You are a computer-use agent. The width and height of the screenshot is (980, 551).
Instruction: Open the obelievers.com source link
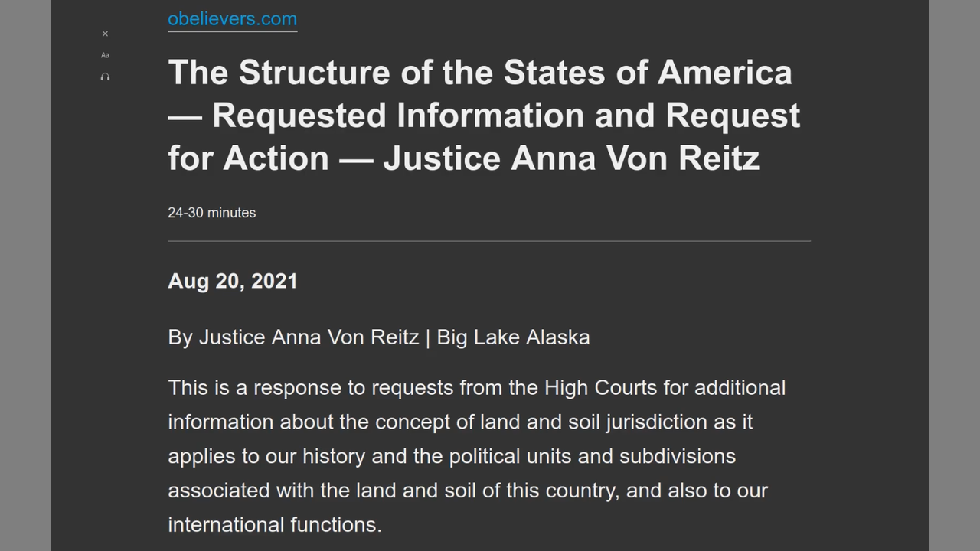pos(232,19)
